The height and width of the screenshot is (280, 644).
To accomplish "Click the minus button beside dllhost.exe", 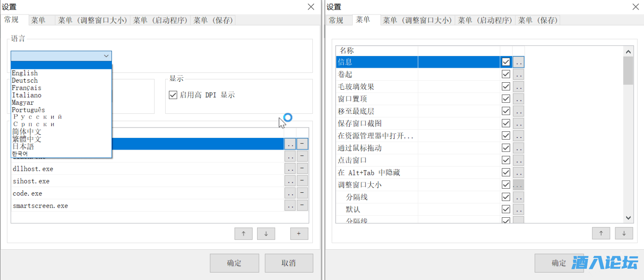I will tap(302, 169).
